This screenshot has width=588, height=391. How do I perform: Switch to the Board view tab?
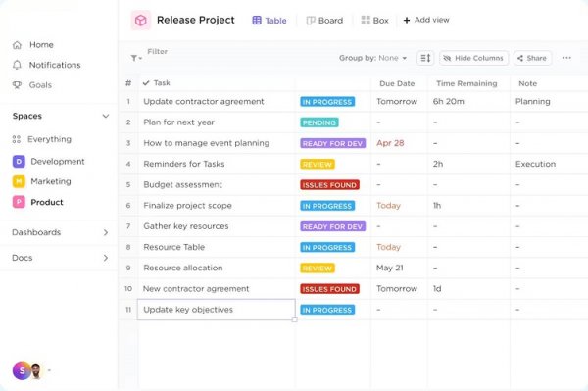point(324,21)
